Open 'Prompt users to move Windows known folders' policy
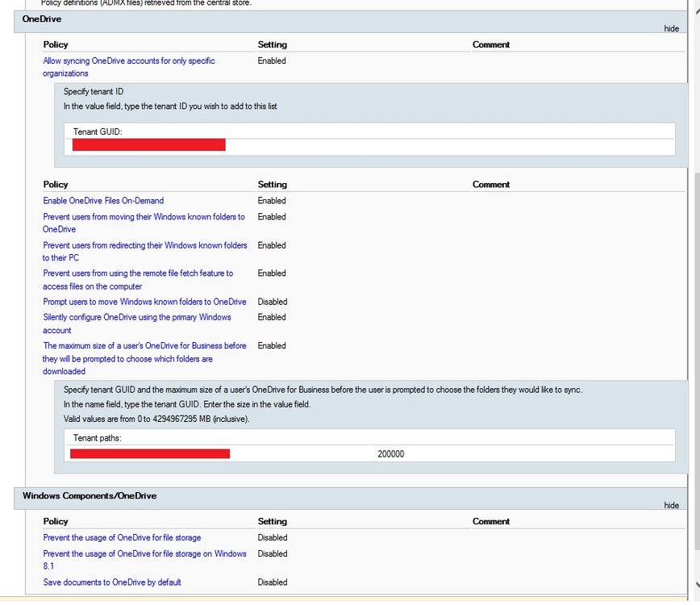Image resolution: width=700 pixels, height=605 pixels. (x=144, y=302)
